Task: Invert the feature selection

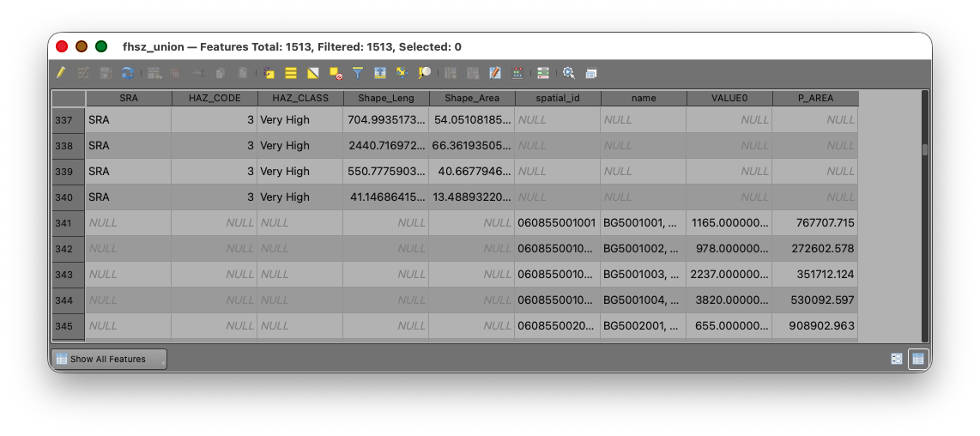Action: 313,73
